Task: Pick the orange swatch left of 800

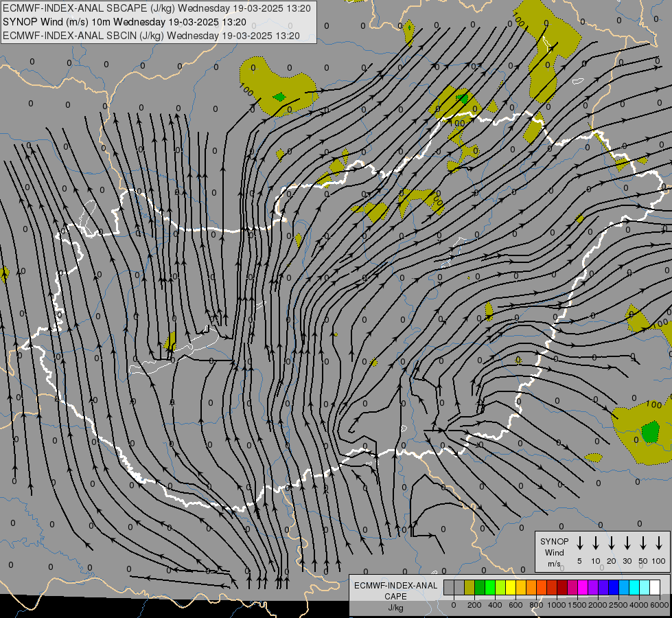Action: [x=531, y=587]
